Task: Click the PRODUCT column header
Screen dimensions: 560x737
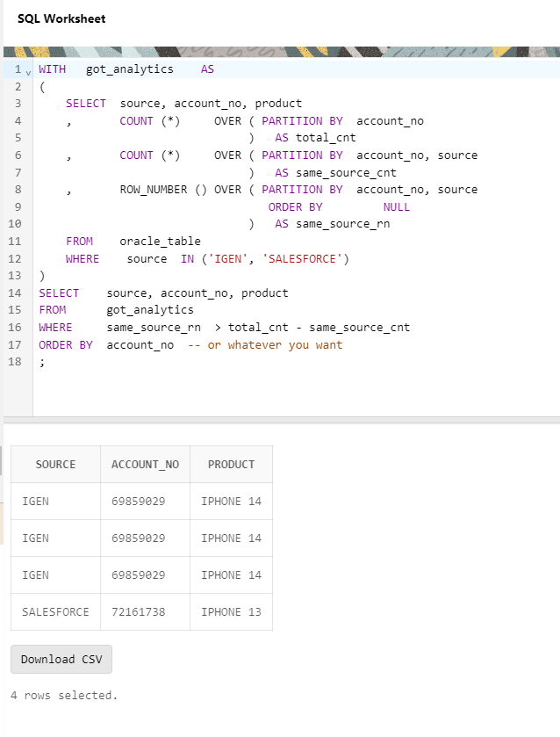Action: [x=231, y=464]
